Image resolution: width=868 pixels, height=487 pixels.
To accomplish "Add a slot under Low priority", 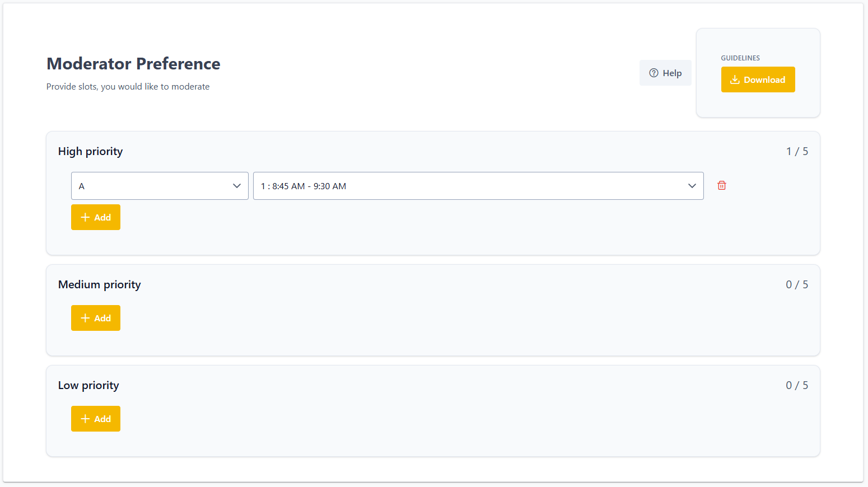I will pyautogui.click(x=96, y=419).
